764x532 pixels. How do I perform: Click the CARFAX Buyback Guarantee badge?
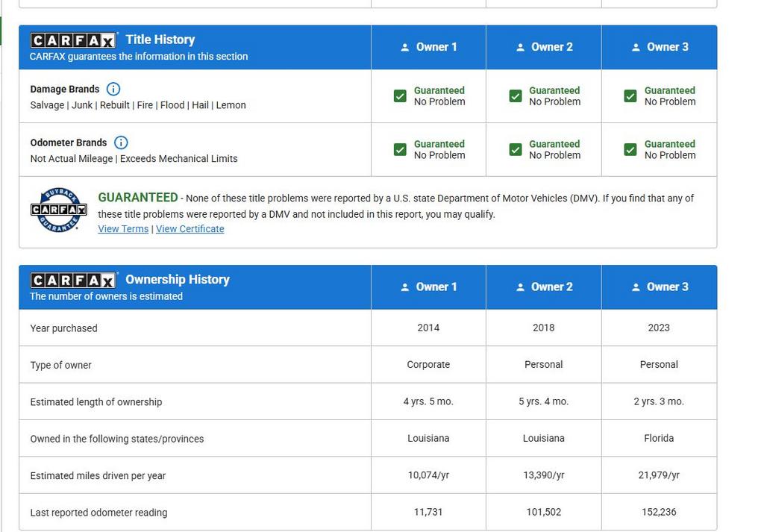[x=58, y=210]
